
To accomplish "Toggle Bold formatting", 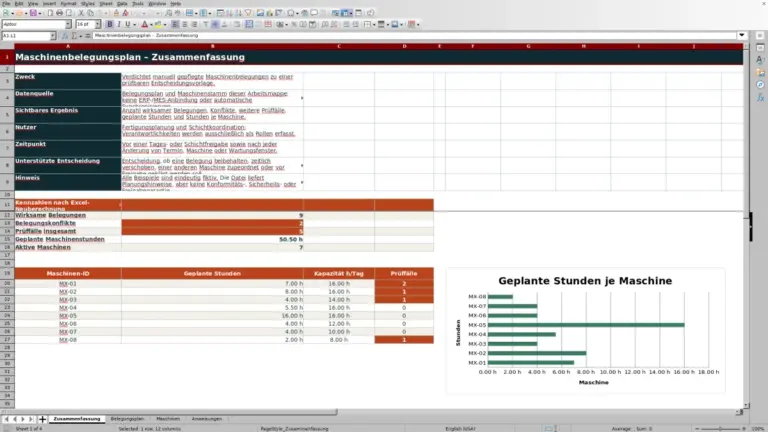I will [110, 24].
